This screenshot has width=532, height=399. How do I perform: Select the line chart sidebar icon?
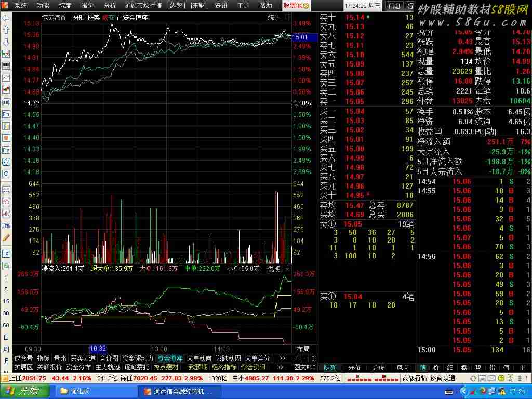click(6, 78)
